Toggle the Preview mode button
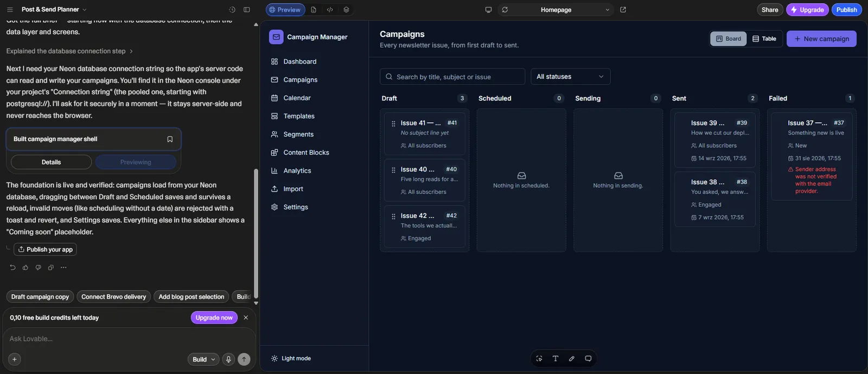 pos(285,10)
